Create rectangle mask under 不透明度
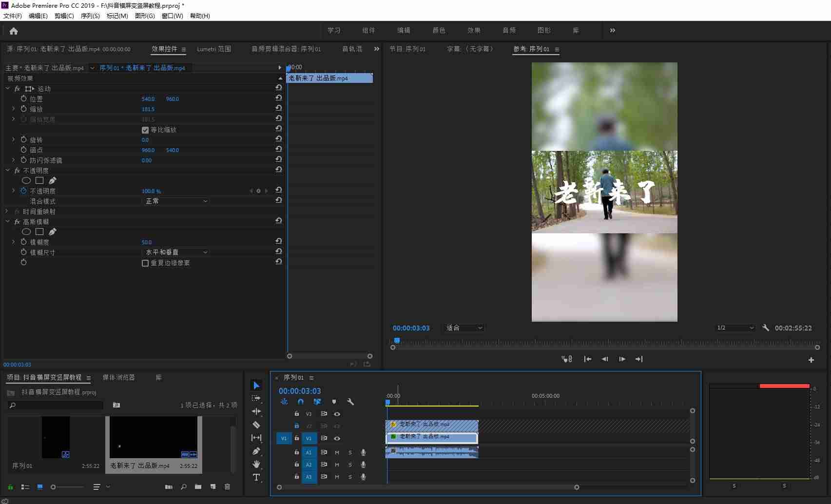This screenshot has width=831, height=504. [39, 180]
